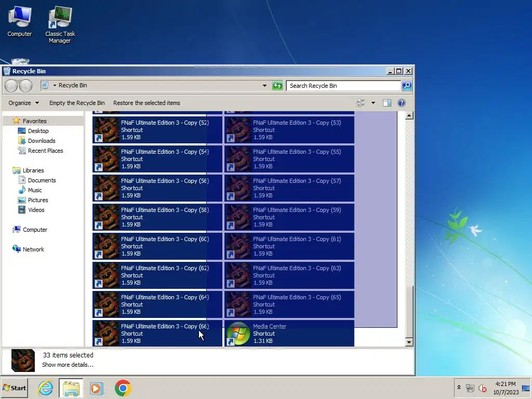Click the taskbar clock showing 4:21 PM
532x399 pixels.
[x=506, y=388]
